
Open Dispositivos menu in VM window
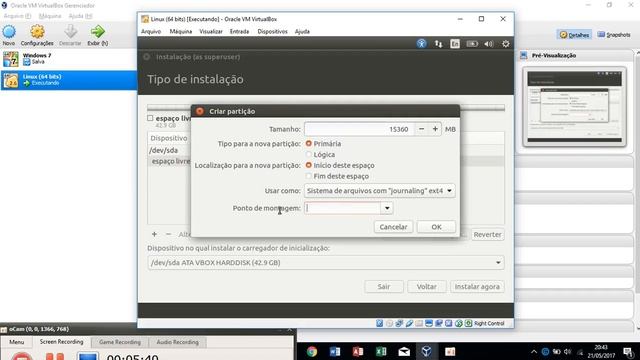click(272, 31)
